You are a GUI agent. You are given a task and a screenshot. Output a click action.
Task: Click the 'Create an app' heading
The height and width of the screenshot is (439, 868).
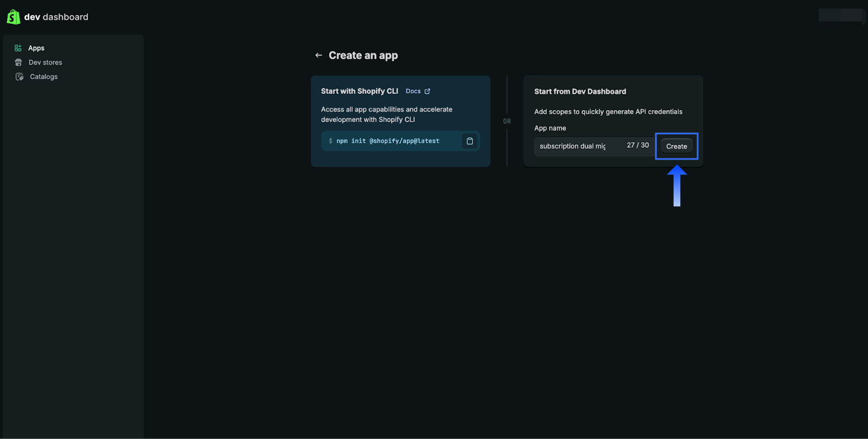pyautogui.click(x=363, y=55)
